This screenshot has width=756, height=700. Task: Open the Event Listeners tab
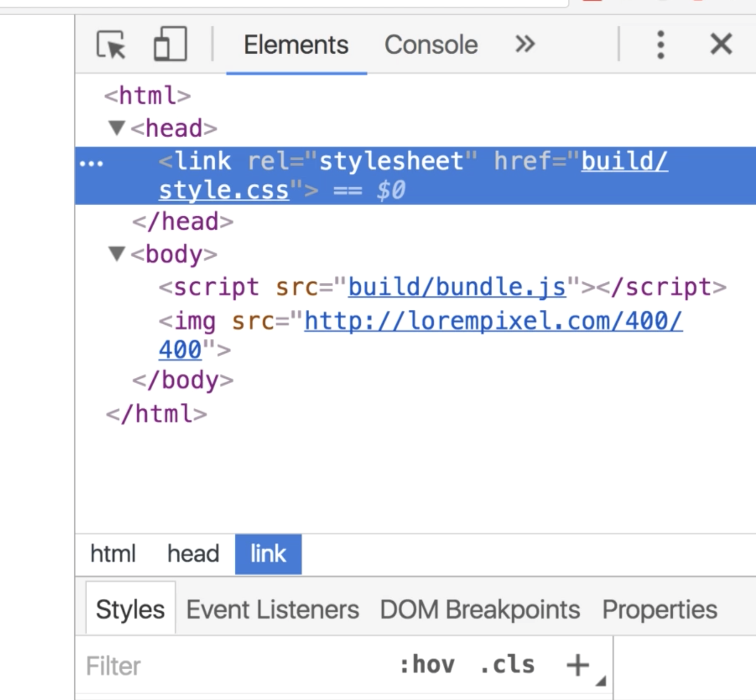[273, 609]
